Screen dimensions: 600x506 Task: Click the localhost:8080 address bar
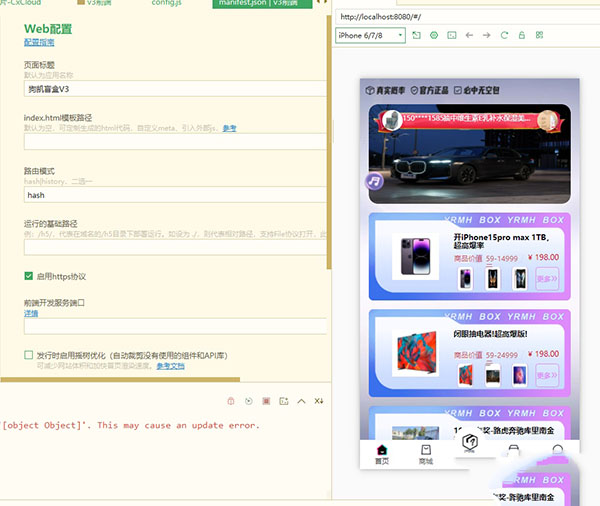(x=467, y=17)
